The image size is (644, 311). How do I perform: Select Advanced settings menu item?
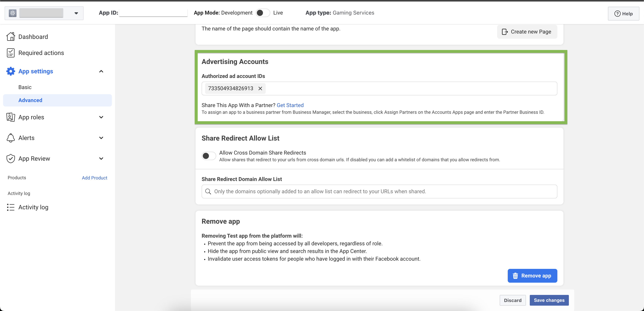[30, 100]
